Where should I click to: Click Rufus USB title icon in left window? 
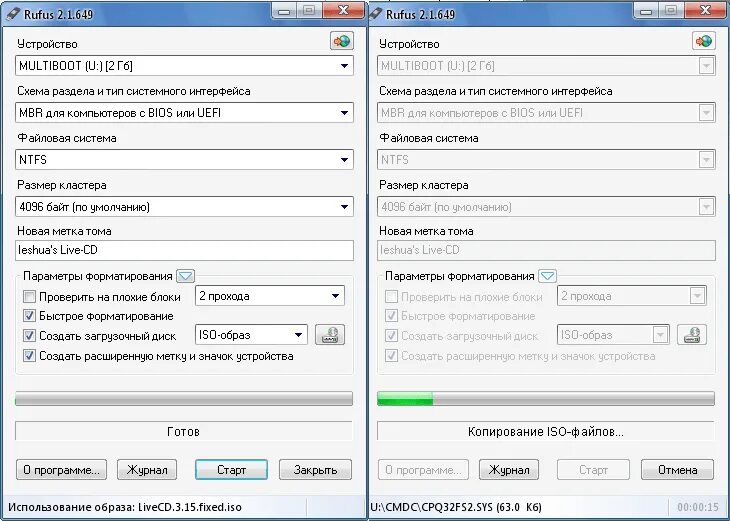[x=12, y=14]
